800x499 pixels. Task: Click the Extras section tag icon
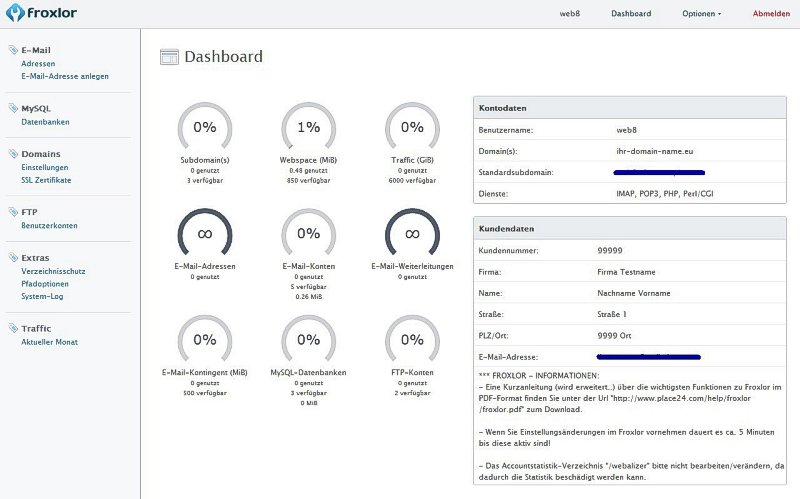pyautogui.click(x=12, y=258)
